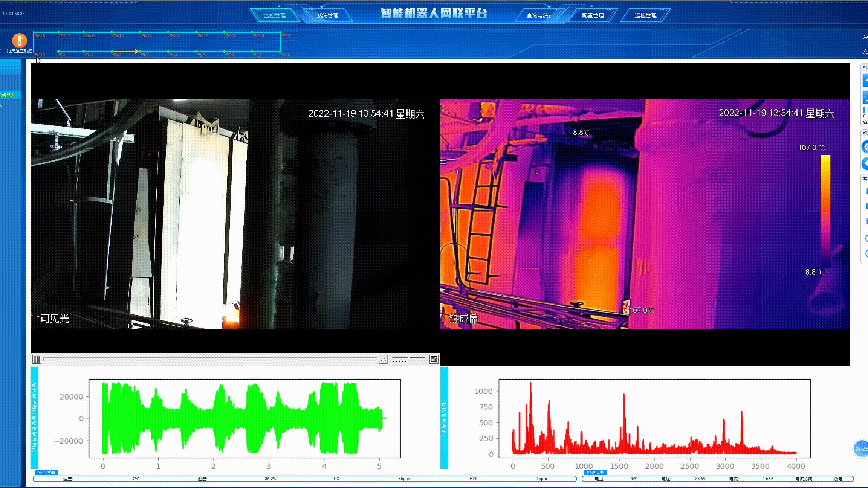Screen dimensions: 868x488
Task: Click the 空气质量 section label
Action: pyautogui.click(x=47, y=473)
